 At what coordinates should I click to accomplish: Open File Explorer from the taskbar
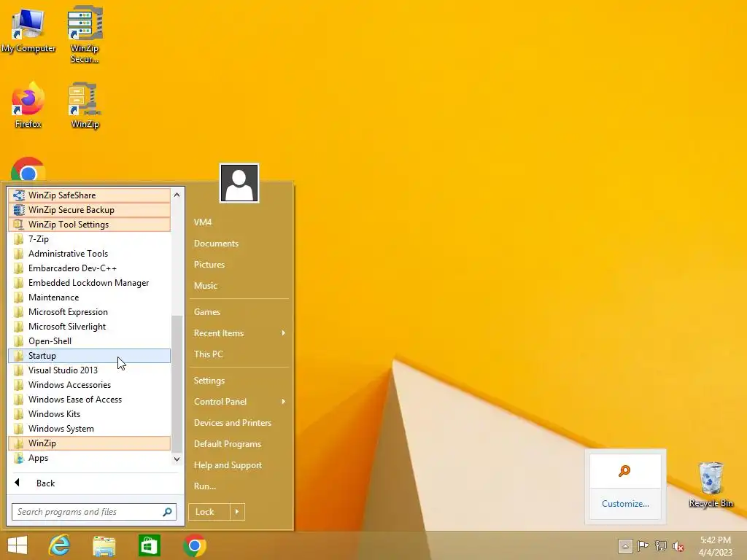[x=104, y=545]
